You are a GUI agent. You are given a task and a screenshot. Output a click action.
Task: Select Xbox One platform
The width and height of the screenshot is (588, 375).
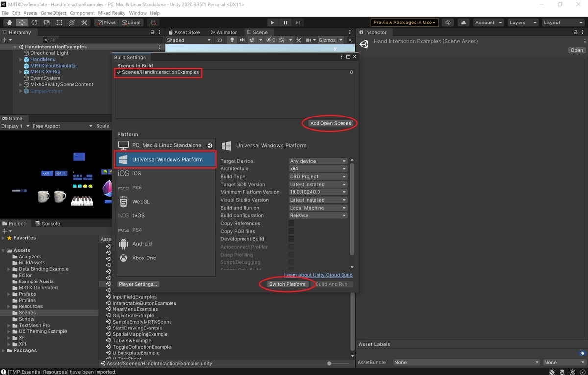[166, 258]
